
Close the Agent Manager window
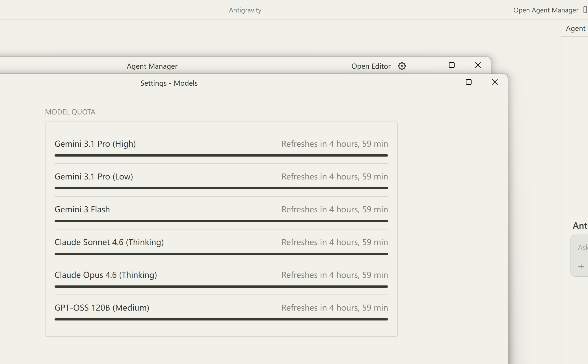pyautogui.click(x=477, y=65)
